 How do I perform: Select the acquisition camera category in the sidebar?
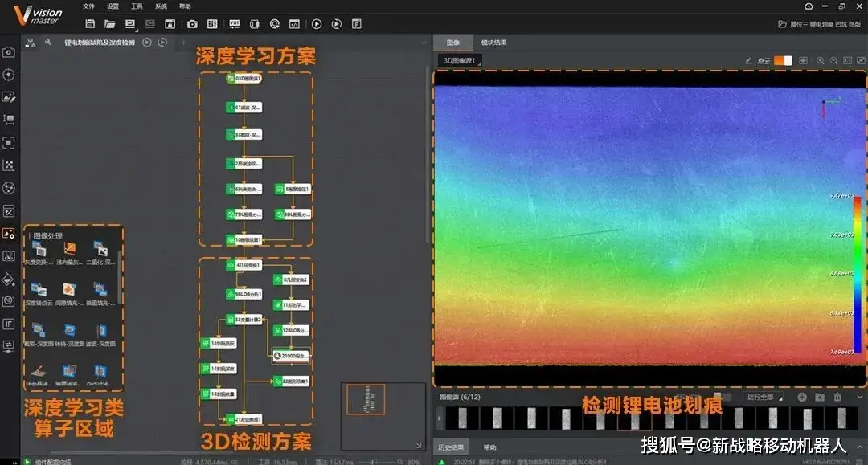8,52
